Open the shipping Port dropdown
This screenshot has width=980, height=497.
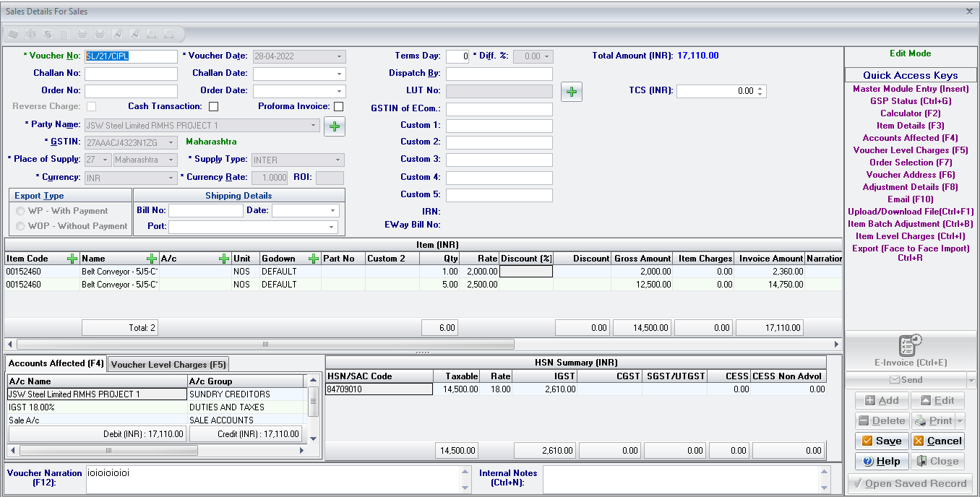(331, 227)
